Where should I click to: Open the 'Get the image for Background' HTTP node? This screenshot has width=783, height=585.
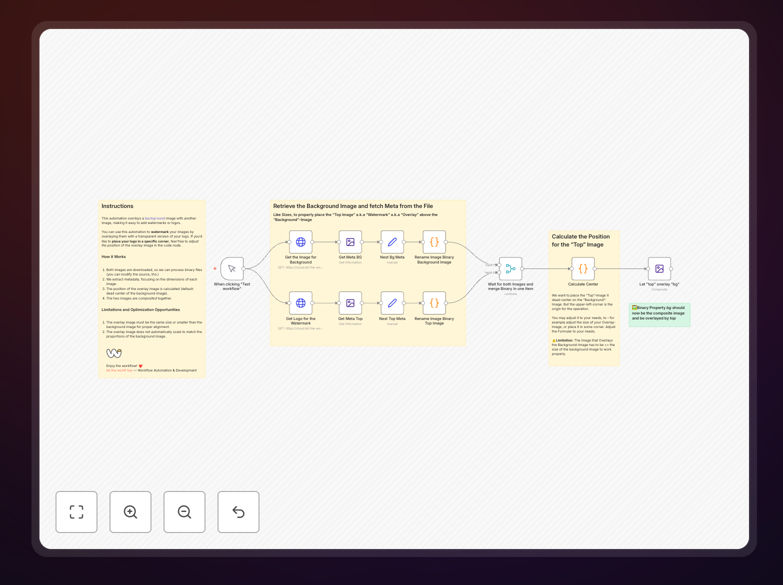301,242
